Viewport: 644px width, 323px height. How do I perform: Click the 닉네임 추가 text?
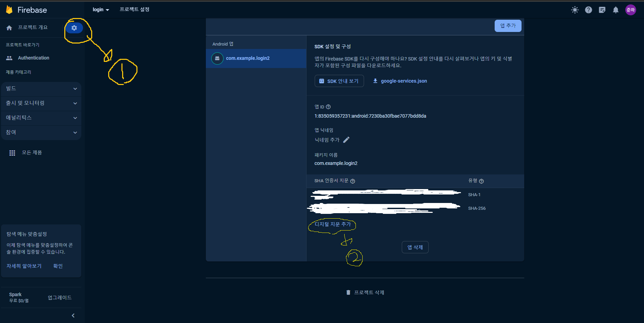327,140
